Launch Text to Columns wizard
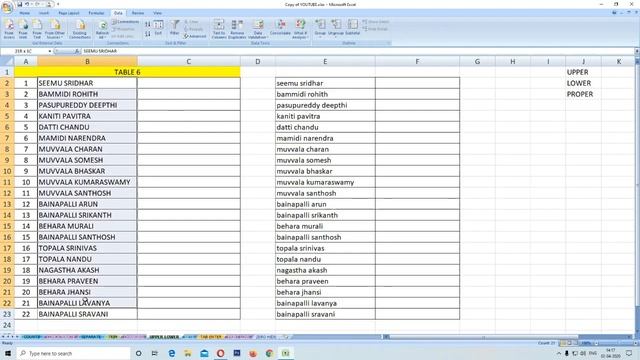The width and height of the screenshot is (640, 360). click(x=219, y=29)
